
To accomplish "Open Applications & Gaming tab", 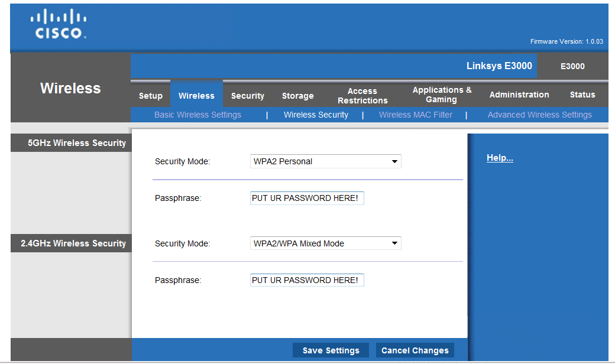I will (442, 95).
